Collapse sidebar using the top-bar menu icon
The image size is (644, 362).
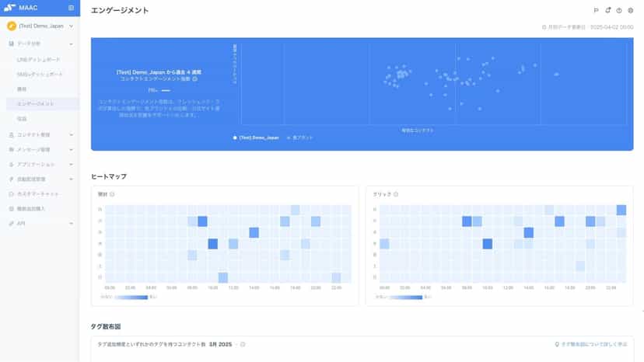pyautogui.click(x=71, y=8)
